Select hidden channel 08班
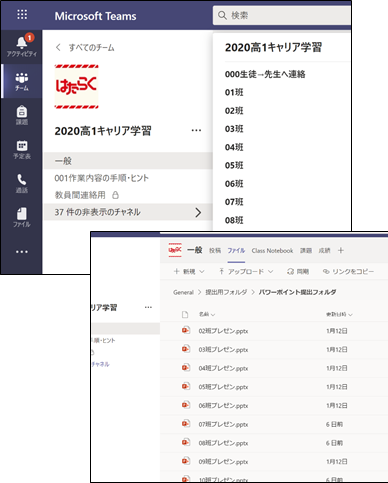Screen dimensions: 388x483 pos(234,220)
